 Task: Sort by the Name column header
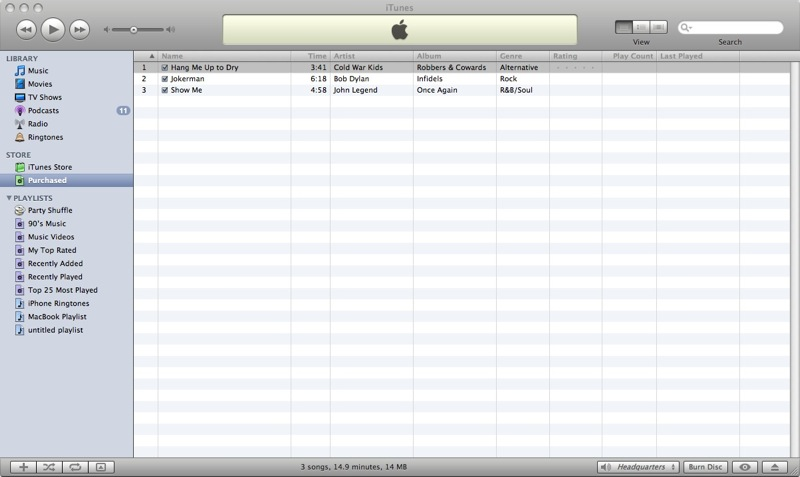pos(224,56)
